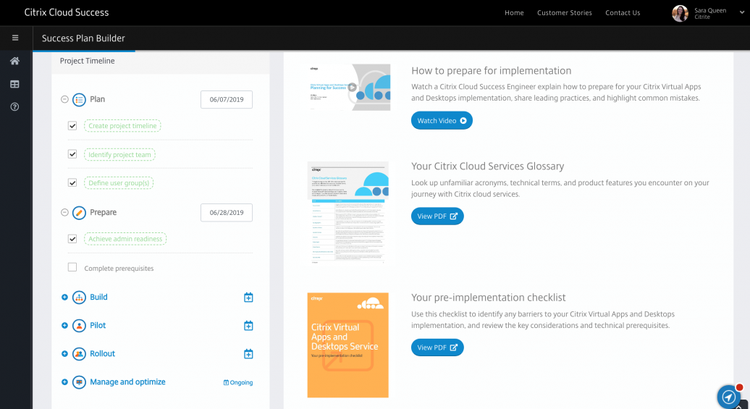Screen dimensions: 750x409
Task: Click the Build phase link
Action: 99,297
